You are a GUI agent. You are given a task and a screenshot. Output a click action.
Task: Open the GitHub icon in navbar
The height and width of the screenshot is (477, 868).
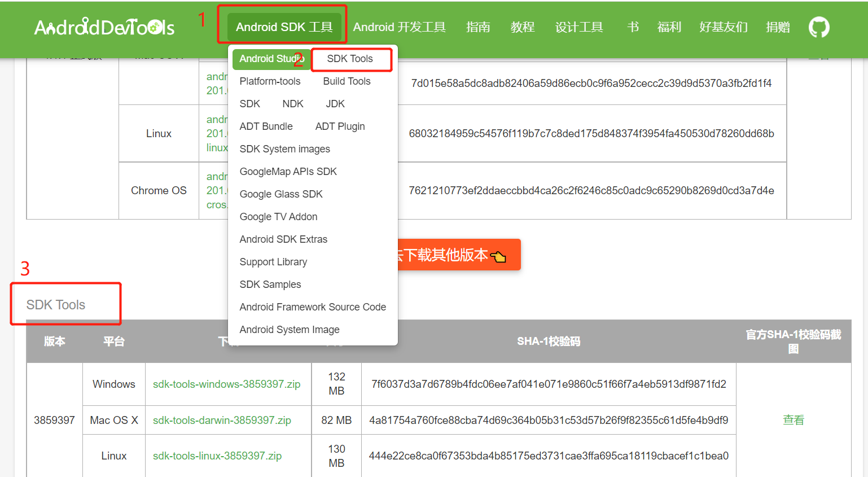pyautogui.click(x=819, y=27)
